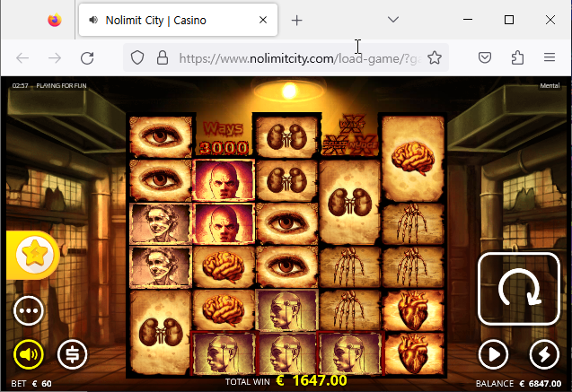Minimize the Firefox browser window
The image size is (572, 392).
point(468,20)
